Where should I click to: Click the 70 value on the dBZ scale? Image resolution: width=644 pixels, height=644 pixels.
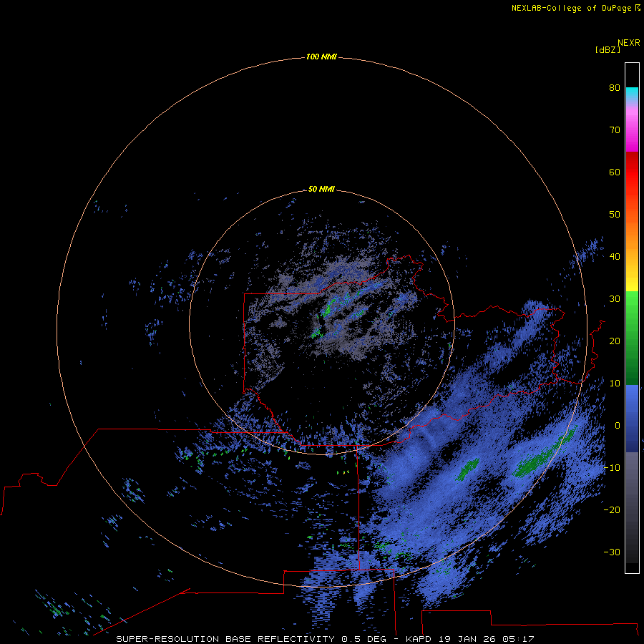pos(615,130)
